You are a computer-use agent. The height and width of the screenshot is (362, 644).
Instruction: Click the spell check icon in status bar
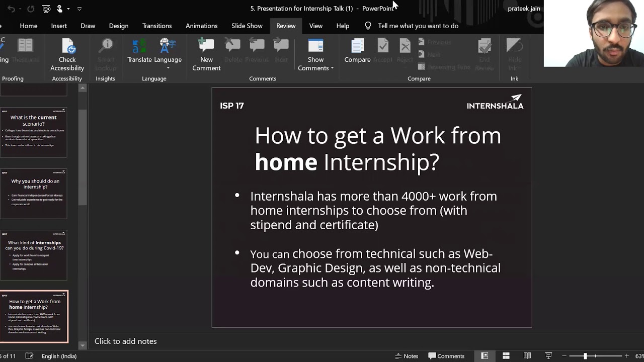[x=29, y=356]
